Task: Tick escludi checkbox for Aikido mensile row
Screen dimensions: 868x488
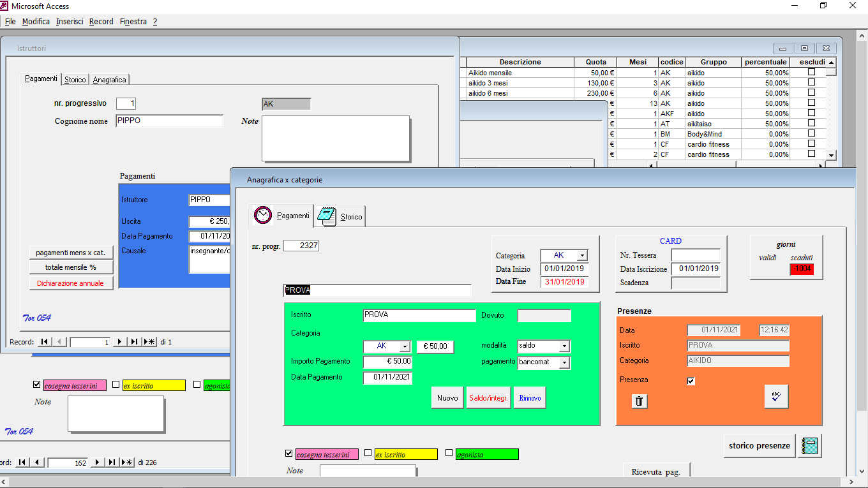Action: [x=811, y=73]
